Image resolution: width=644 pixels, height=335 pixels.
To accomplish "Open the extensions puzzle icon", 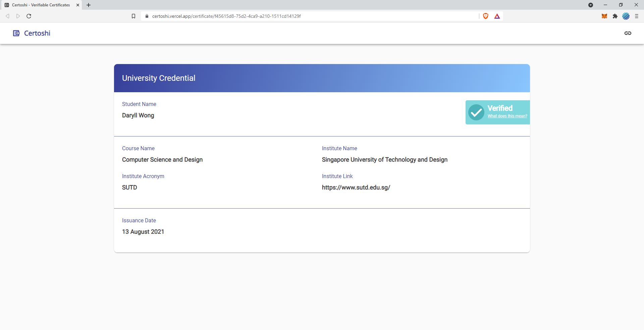I will coord(615,16).
